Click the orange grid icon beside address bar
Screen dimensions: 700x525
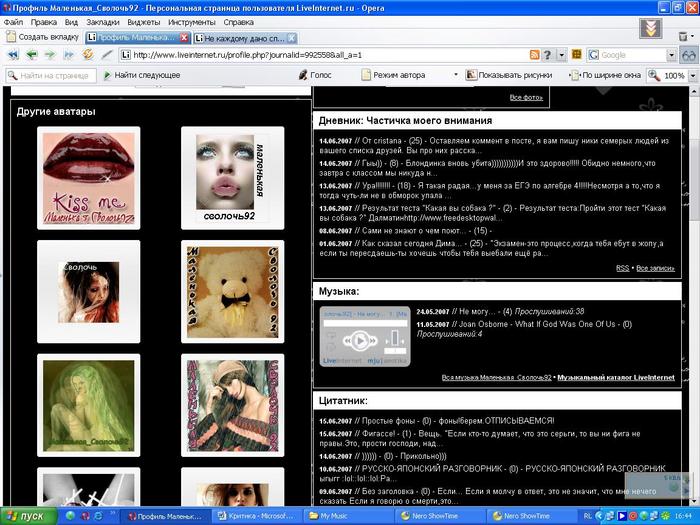click(x=577, y=54)
